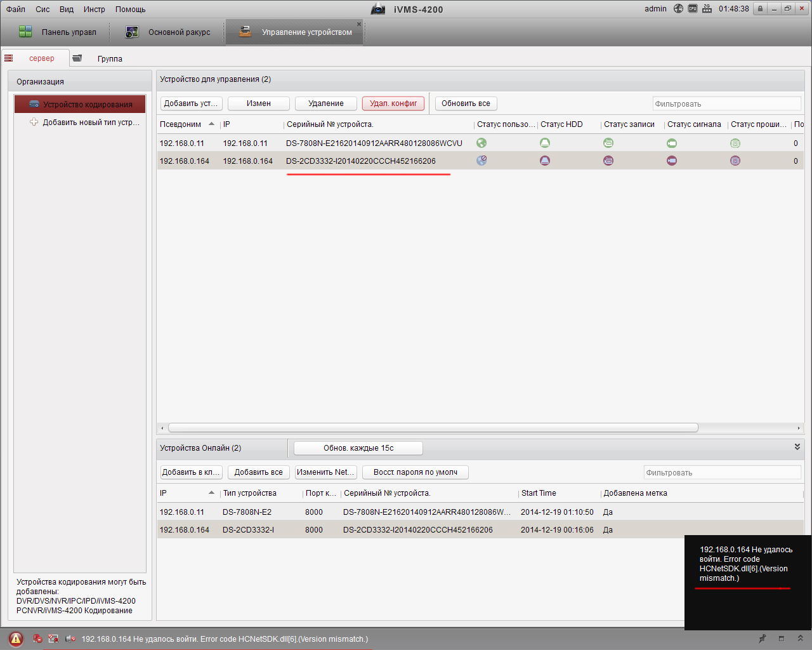Click the network status globe icon in title bar
Image resolution: width=812 pixels, height=650 pixels.
[678, 8]
